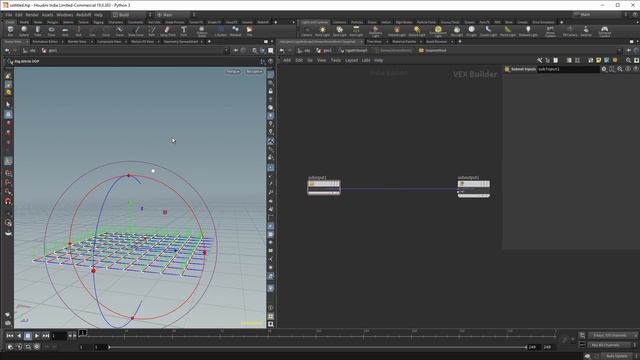
Task: Select the Metaball shelf tool
Action: pyautogui.click(x=236, y=31)
